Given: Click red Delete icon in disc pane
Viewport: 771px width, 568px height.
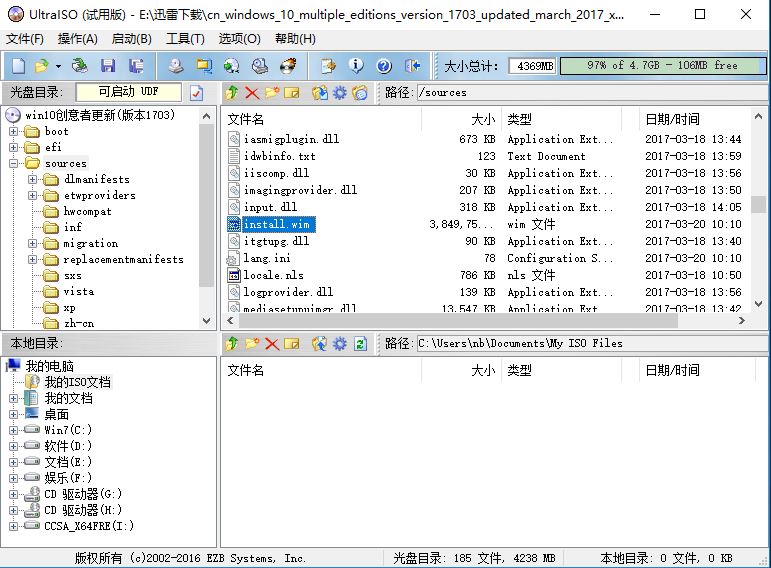Looking at the screenshot, I should 252,92.
